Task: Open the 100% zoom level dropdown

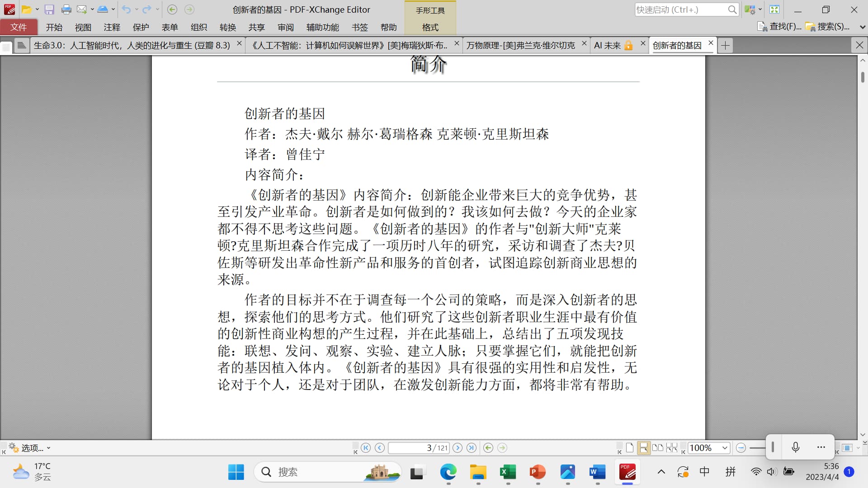Action: point(725,448)
